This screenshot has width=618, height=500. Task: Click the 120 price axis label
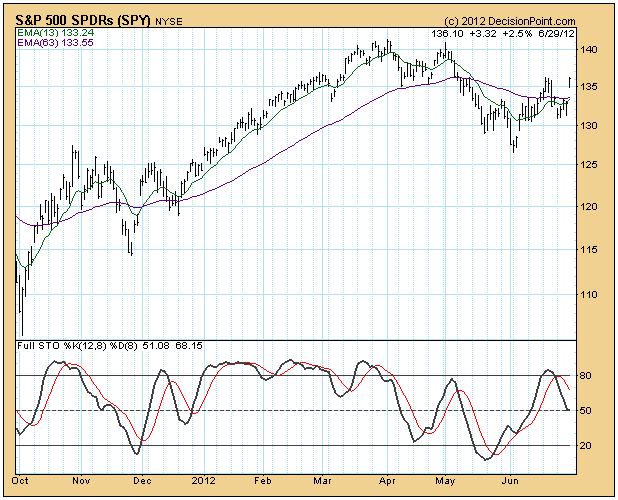tap(588, 206)
